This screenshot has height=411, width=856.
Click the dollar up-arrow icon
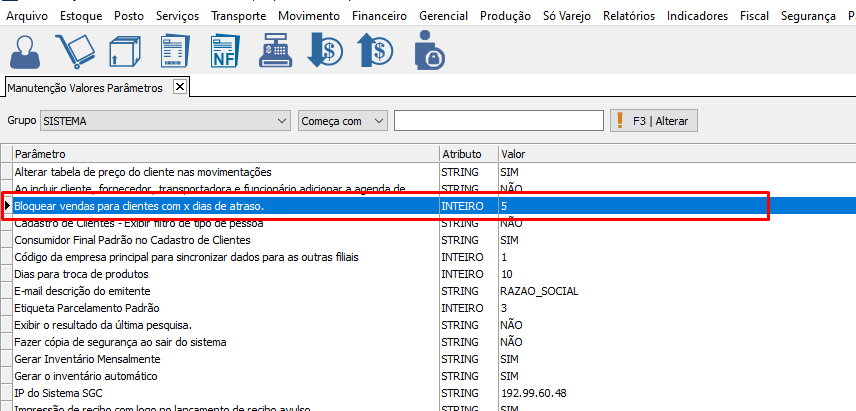tap(376, 50)
